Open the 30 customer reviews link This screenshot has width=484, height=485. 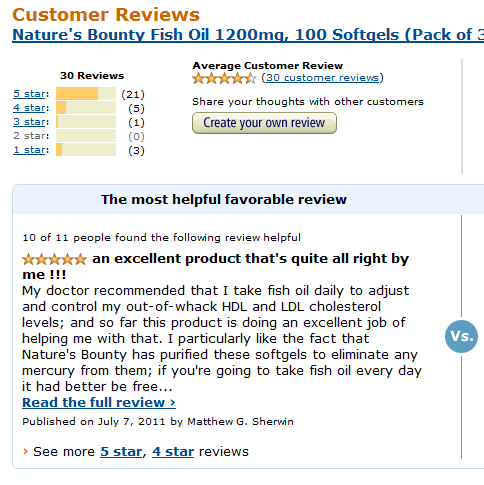tap(322, 78)
